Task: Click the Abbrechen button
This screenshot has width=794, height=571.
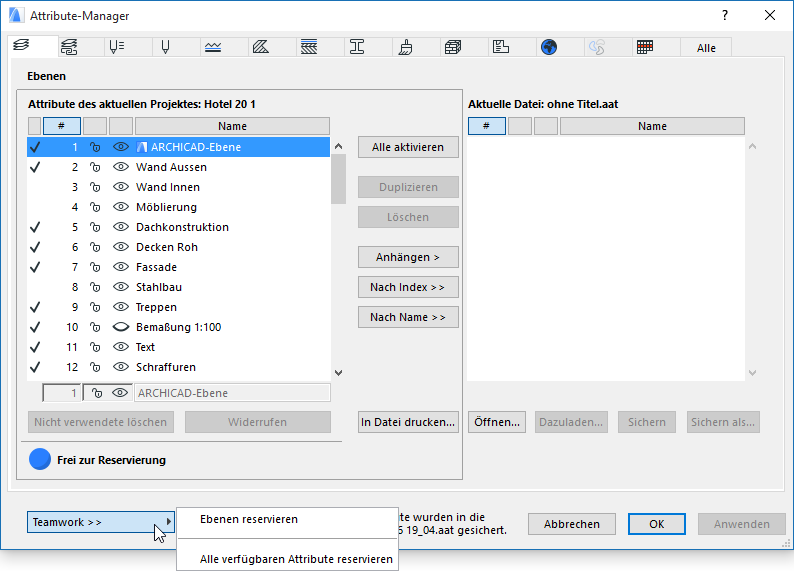Action: (x=572, y=524)
